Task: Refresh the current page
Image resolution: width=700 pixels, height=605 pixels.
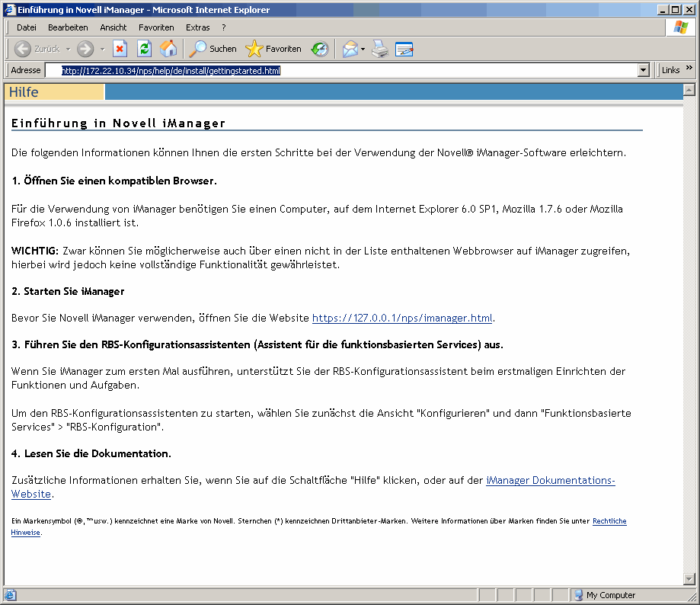Action: pyautogui.click(x=145, y=48)
